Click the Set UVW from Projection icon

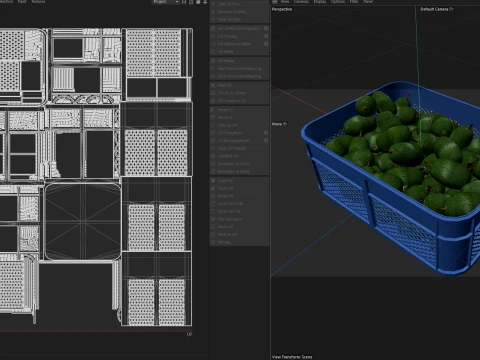point(213,28)
